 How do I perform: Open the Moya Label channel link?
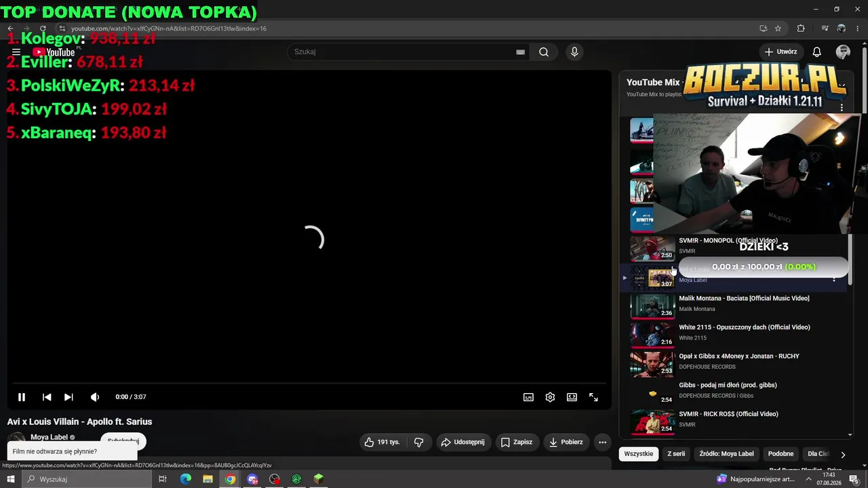click(x=49, y=437)
